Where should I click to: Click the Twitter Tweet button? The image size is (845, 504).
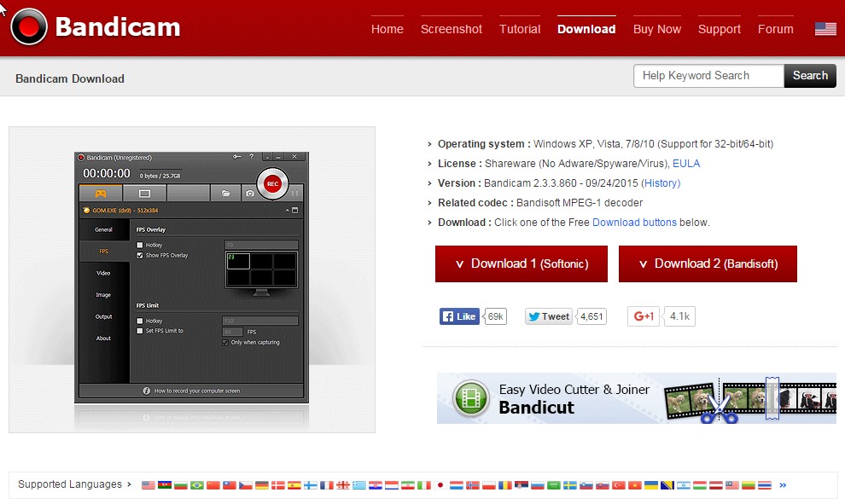coord(549,316)
